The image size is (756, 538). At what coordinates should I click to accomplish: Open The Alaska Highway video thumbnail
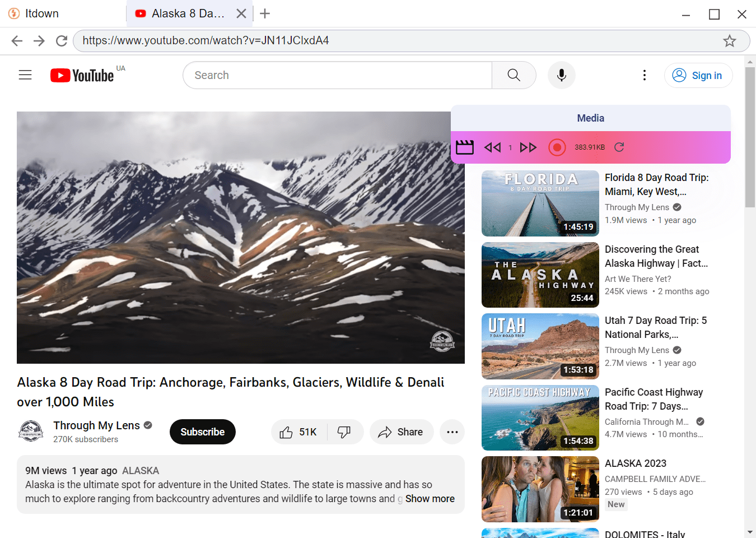point(540,275)
